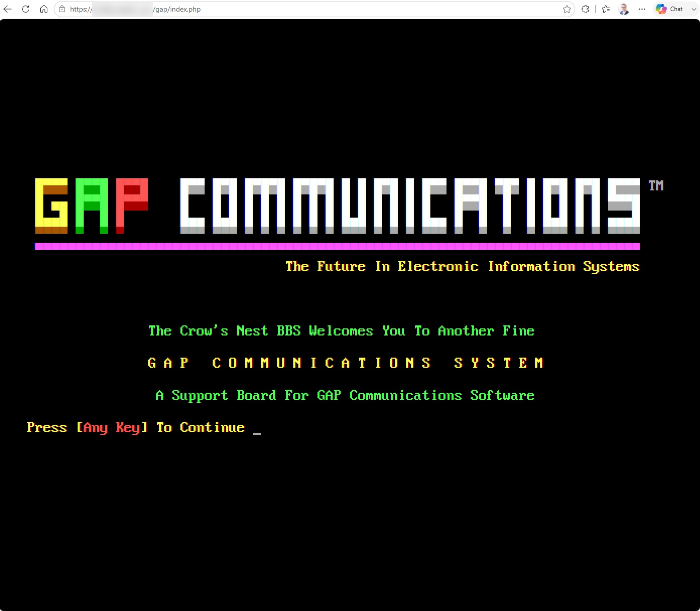Click the GAP COMMUNICATIONS logo banner
Viewport: 700px width, 611px height.
point(338,206)
